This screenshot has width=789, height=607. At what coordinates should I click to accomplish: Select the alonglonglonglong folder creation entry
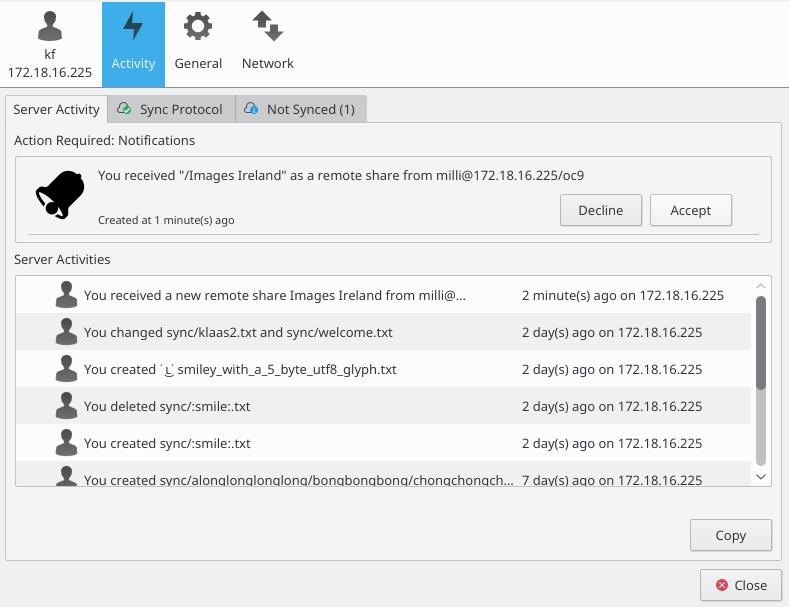pos(298,479)
